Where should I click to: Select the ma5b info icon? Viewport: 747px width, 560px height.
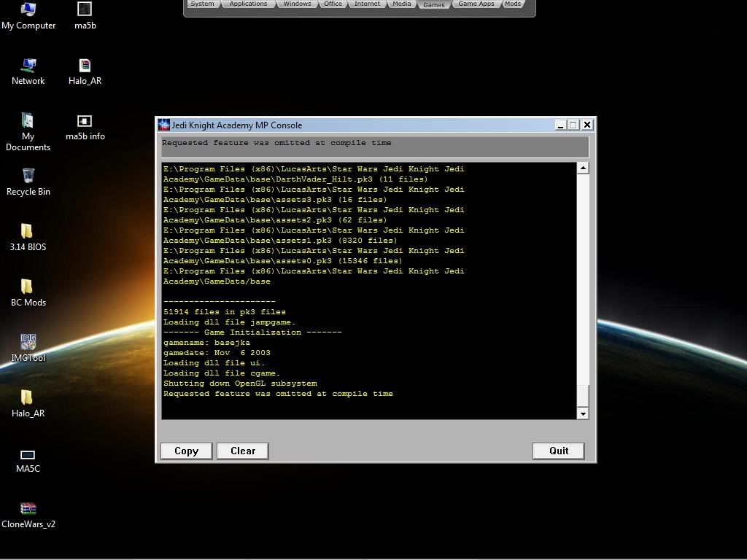tap(85, 128)
